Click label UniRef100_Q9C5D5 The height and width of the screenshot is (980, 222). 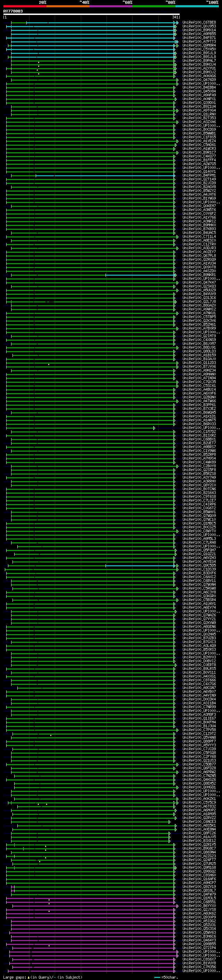[199, 565]
